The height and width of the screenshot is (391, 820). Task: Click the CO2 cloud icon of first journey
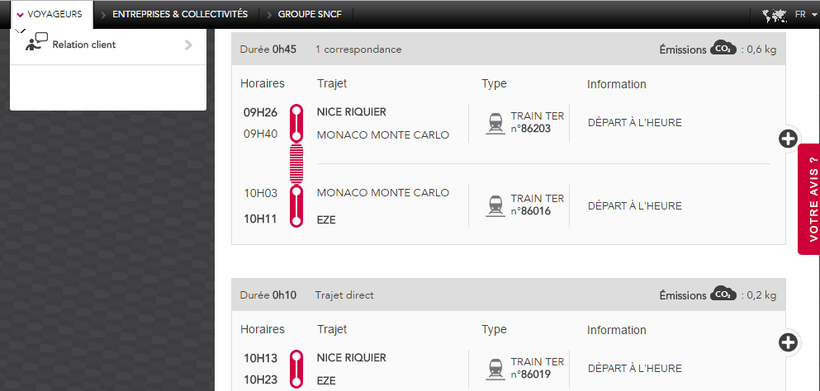[x=723, y=49]
